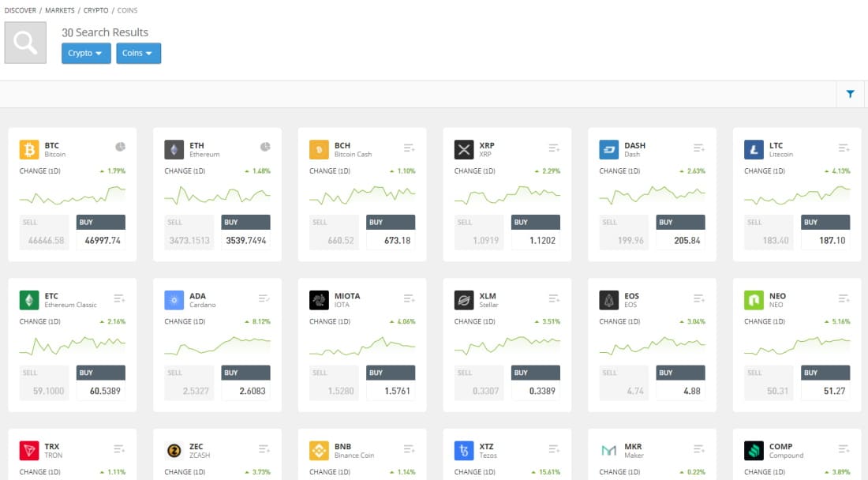Open the Stellar XLM logo

click(x=464, y=300)
